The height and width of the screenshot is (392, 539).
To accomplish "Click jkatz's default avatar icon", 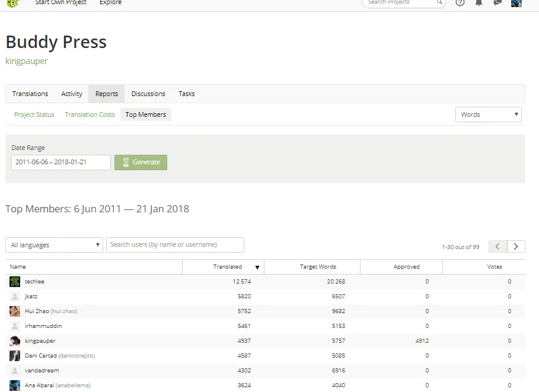I will pos(15,297).
